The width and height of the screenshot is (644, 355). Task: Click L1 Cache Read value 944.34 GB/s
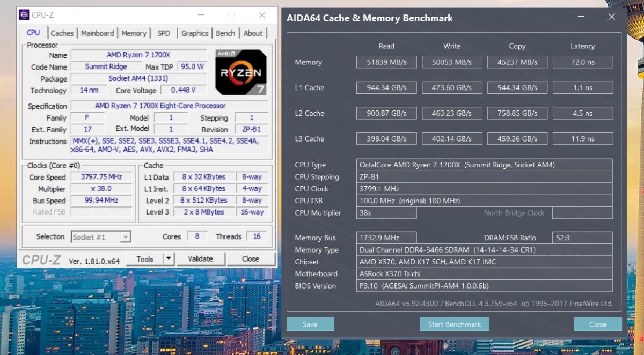pos(386,87)
